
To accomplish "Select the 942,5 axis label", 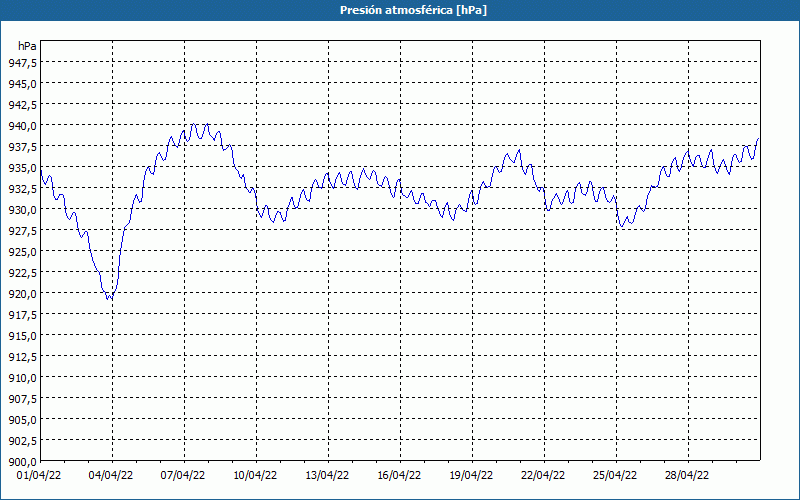I will [22, 105].
